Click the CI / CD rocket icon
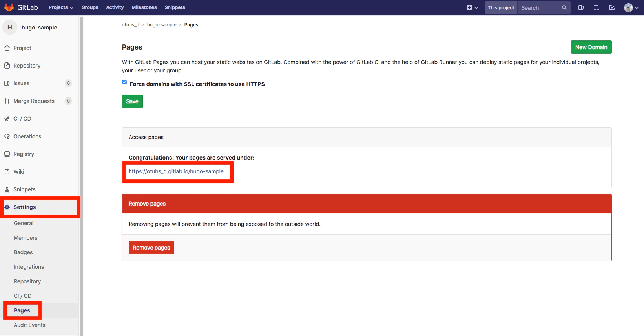 click(7, 119)
